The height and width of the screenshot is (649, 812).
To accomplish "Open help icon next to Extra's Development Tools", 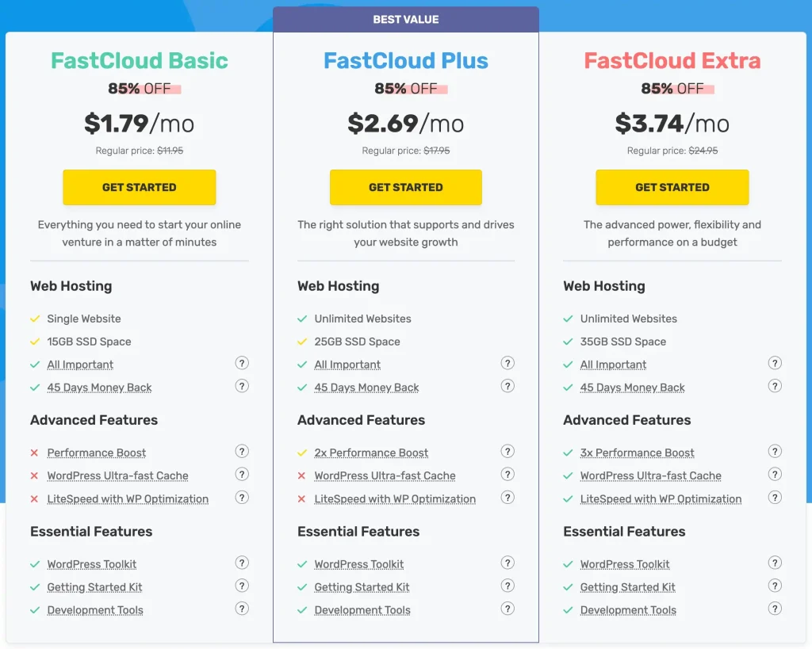I will [x=775, y=609].
